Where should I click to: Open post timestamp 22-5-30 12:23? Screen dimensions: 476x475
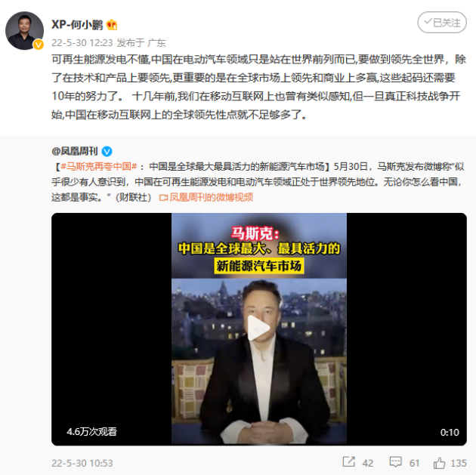point(82,43)
